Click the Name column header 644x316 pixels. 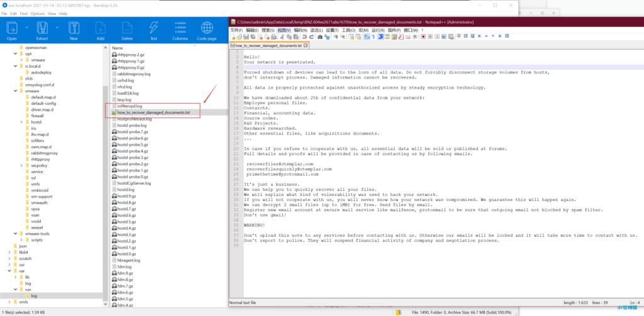[x=117, y=48]
